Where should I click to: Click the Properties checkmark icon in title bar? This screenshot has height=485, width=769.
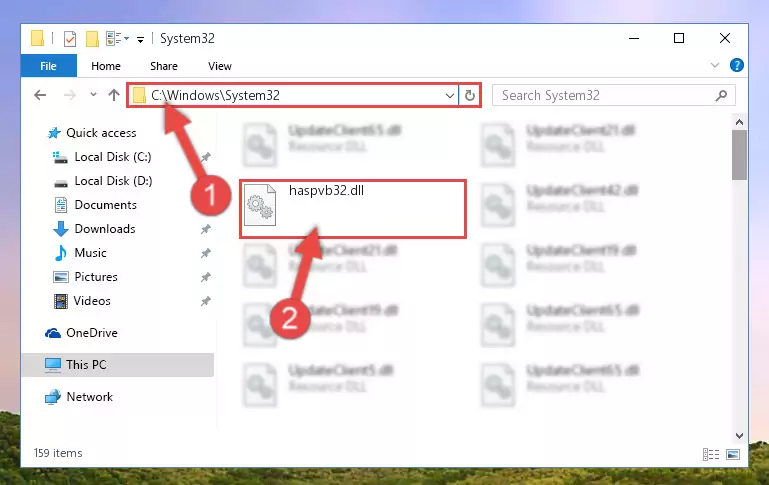pos(70,38)
